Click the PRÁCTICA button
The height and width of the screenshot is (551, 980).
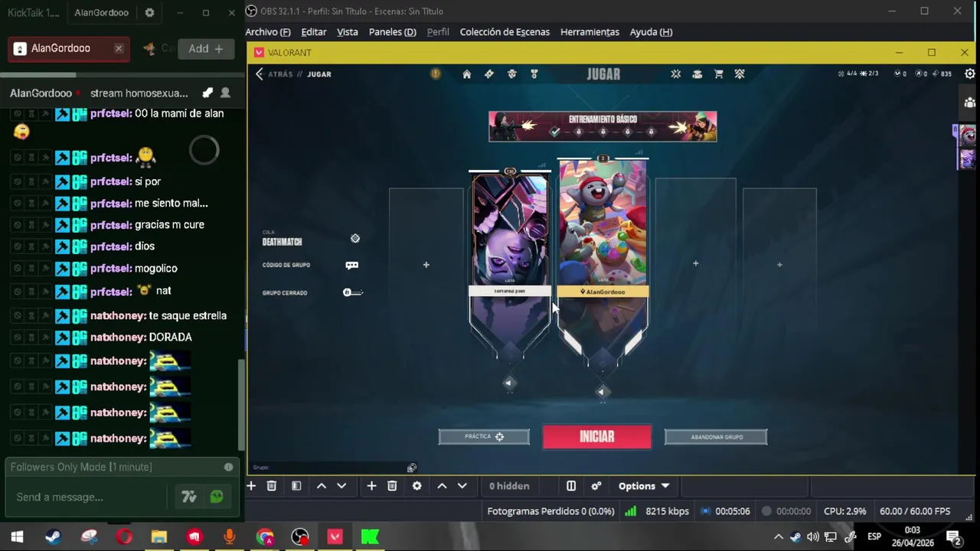[484, 437]
